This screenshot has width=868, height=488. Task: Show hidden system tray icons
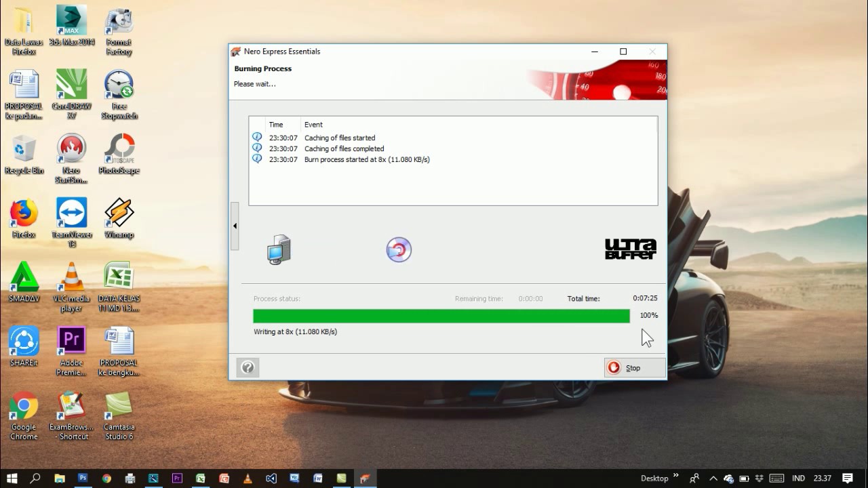713,478
